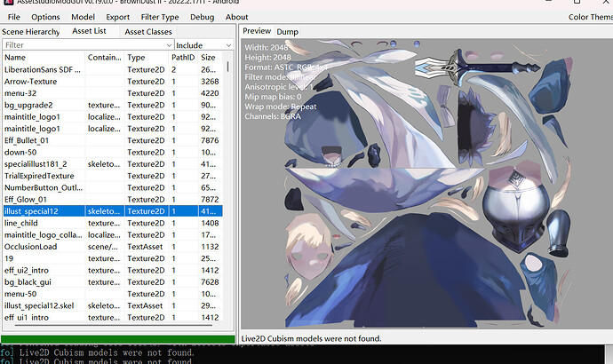Viewport: 613px width, 364px height.
Task: Open the Filter Type menu
Action: (x=160, y=17)
